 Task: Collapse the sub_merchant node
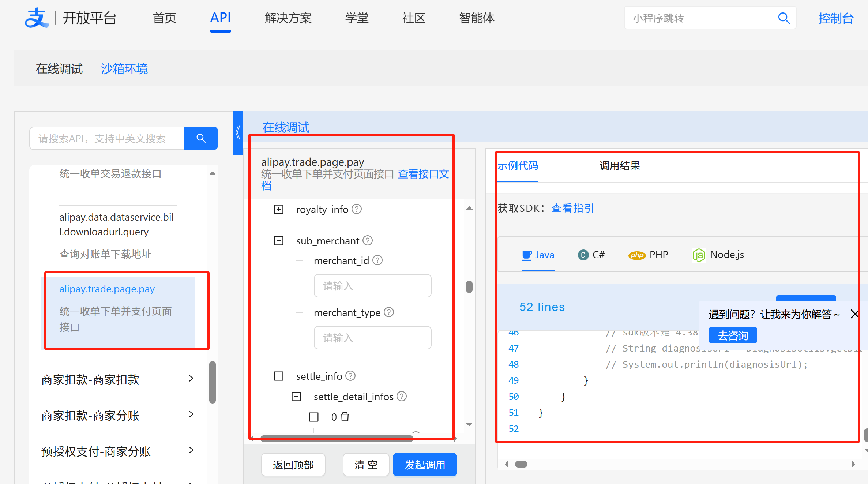pos(279,241)
